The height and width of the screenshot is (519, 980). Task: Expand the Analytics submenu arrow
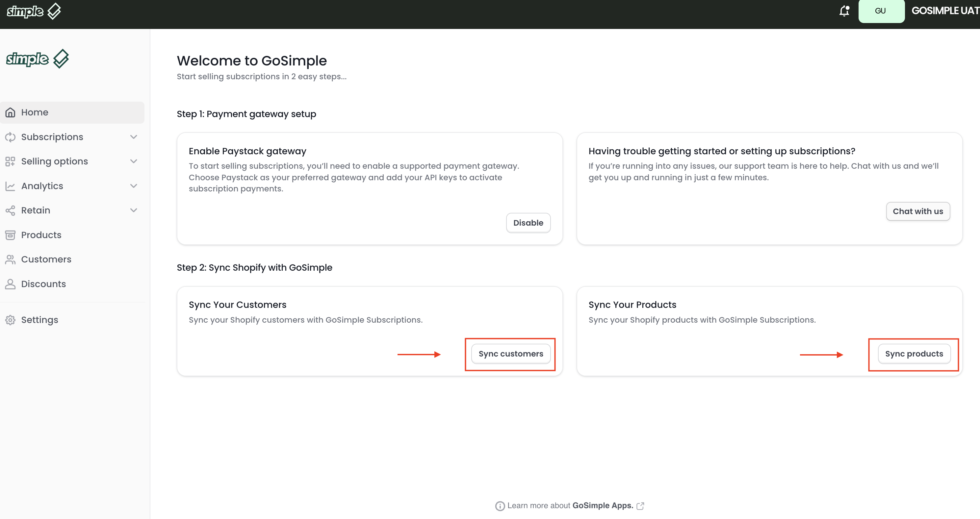tap(134, 186)
